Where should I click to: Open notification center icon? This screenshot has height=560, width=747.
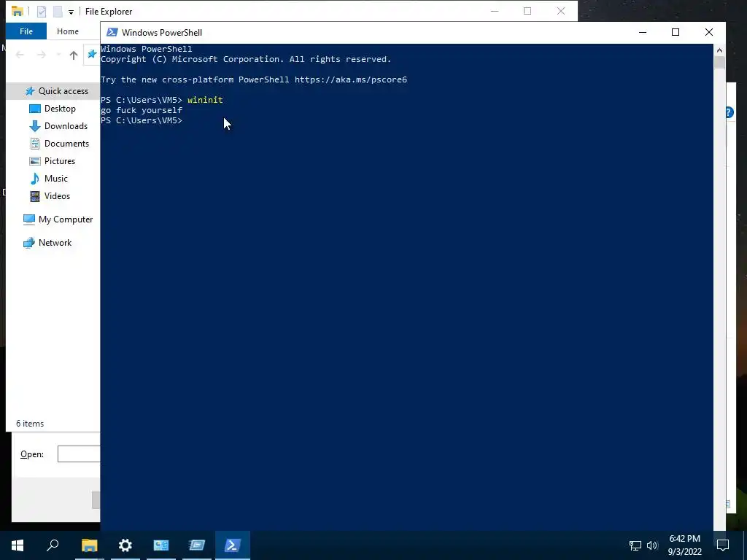coord(723,545)
